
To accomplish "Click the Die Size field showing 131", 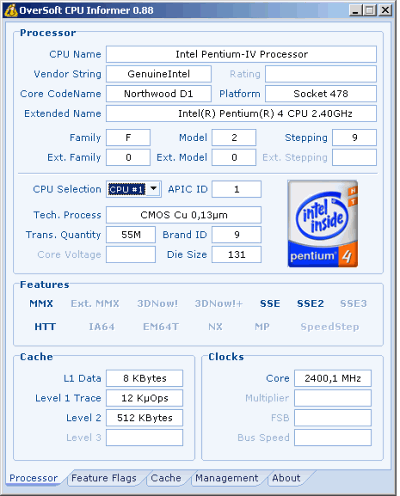I will point(237,255).
